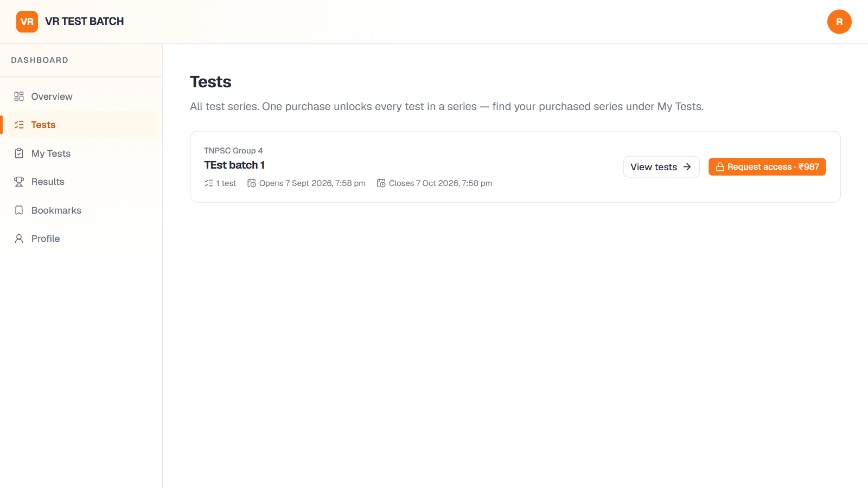Image resolution: width=868 pixels, height=488 pixels.
Task: Click the My Tests clipboard icon
Action: point(19,153)
